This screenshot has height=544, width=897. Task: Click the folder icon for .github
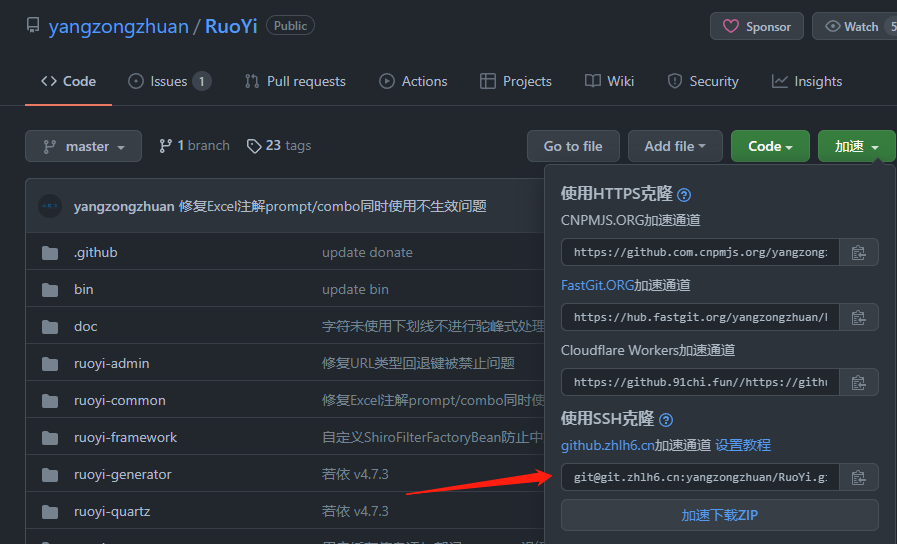[50, 253]
